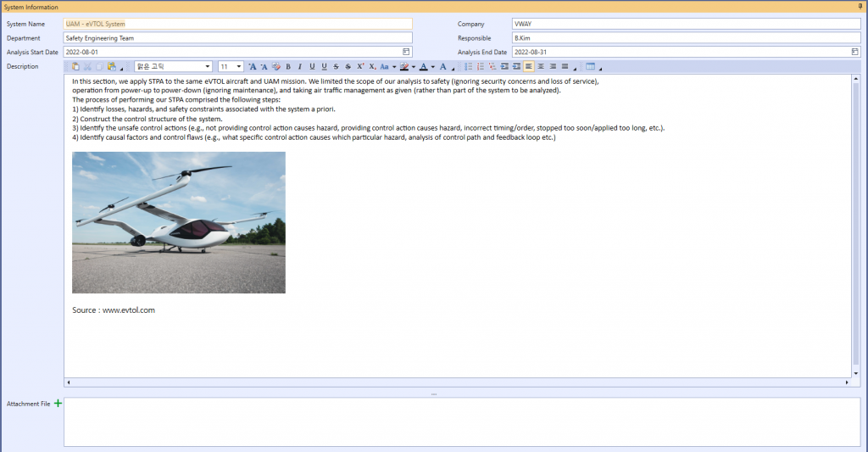Image resolution: width=868 pixels, height=452 pixels.
Task: Toggle double strikethrough formatting
Action: (348, 66)
